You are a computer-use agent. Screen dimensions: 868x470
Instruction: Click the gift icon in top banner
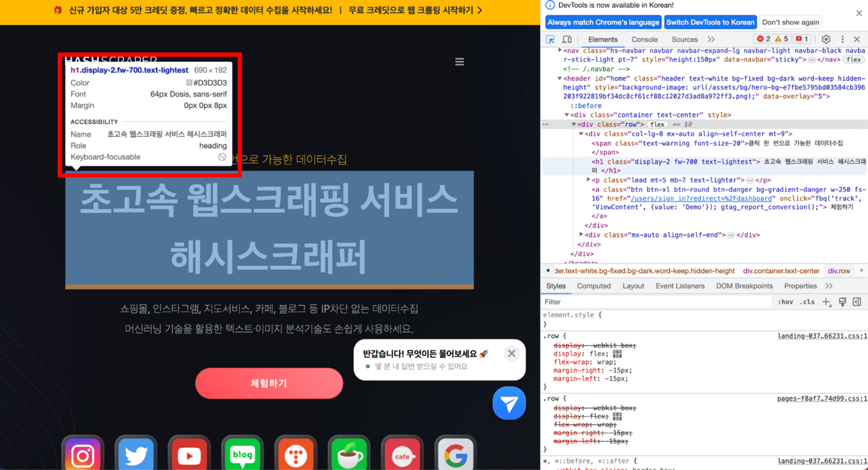tap(58, 10)
